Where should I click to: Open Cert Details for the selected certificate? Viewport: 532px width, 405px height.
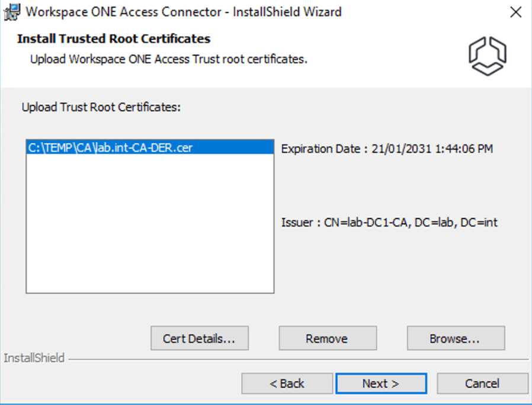click(x=200, y=339)
